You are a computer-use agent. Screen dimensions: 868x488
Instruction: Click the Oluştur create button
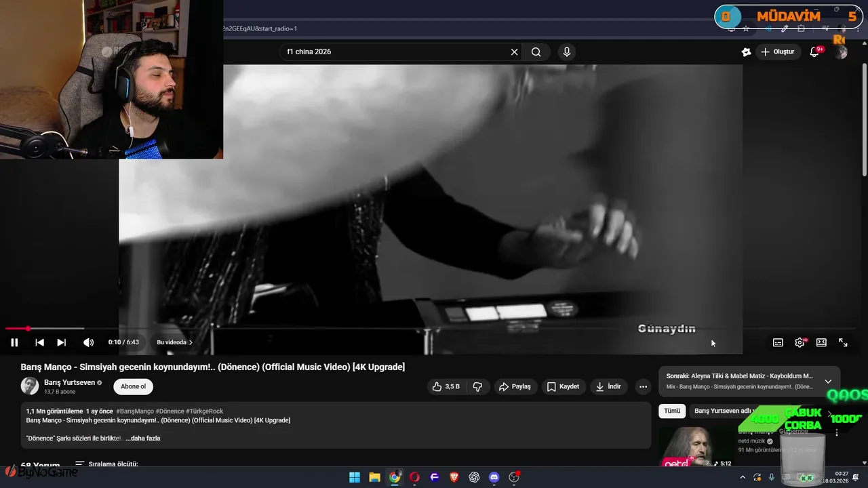pyautogui.click(x=778, y=52)
